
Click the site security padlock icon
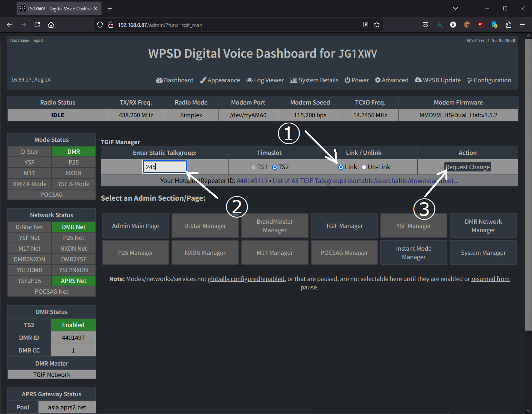coord(110,25)
